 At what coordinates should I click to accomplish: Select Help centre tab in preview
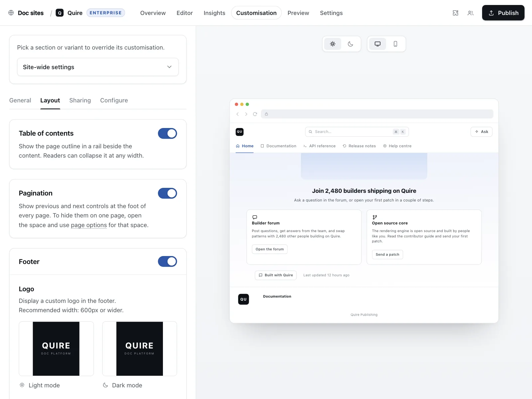(x=397, y=146)
